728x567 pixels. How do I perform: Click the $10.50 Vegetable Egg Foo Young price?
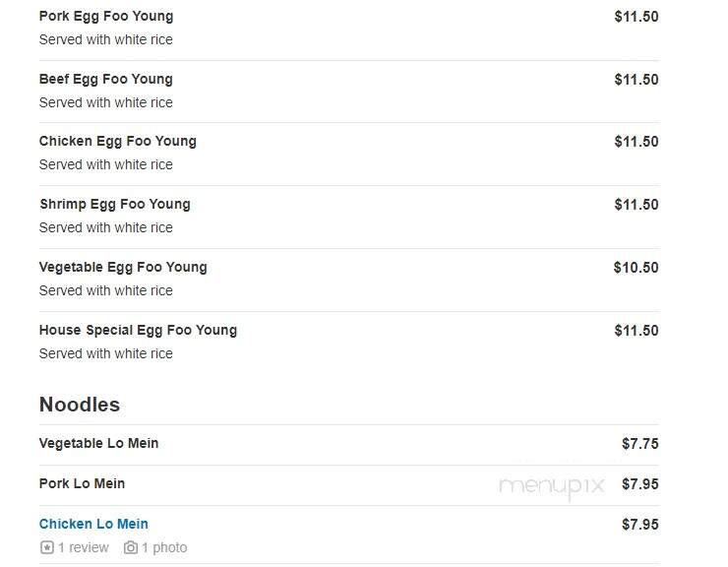point(636,267)
